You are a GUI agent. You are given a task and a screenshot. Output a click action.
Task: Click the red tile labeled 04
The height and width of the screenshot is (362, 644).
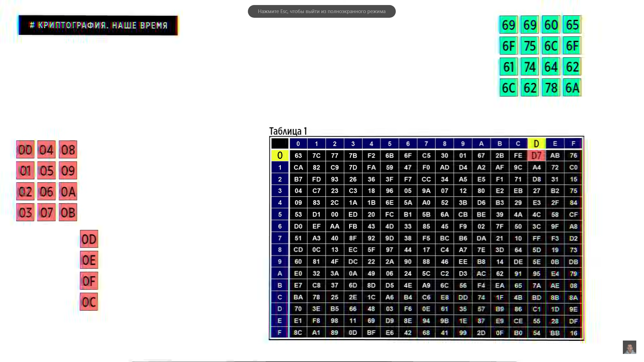[46, 149]
